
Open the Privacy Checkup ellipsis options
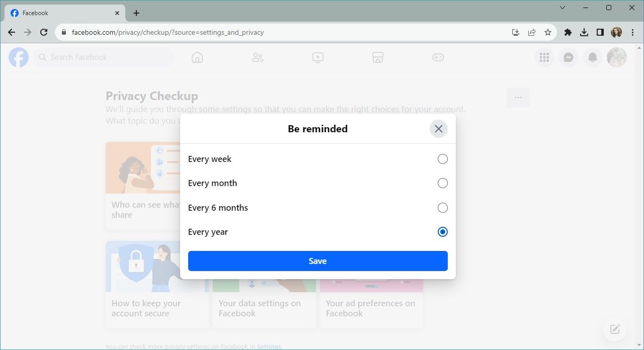518,97
